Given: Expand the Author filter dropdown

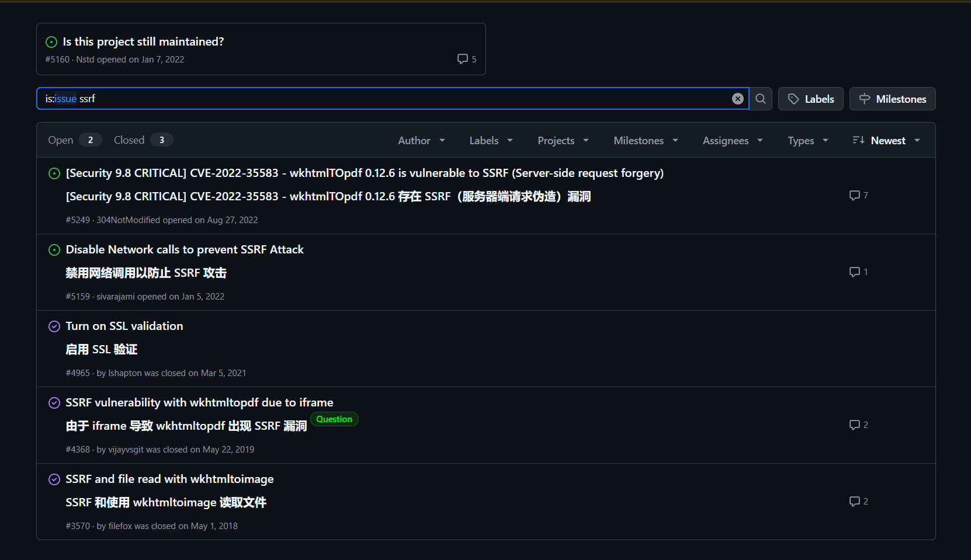Looking at the screenshot, I should (421, 141).
